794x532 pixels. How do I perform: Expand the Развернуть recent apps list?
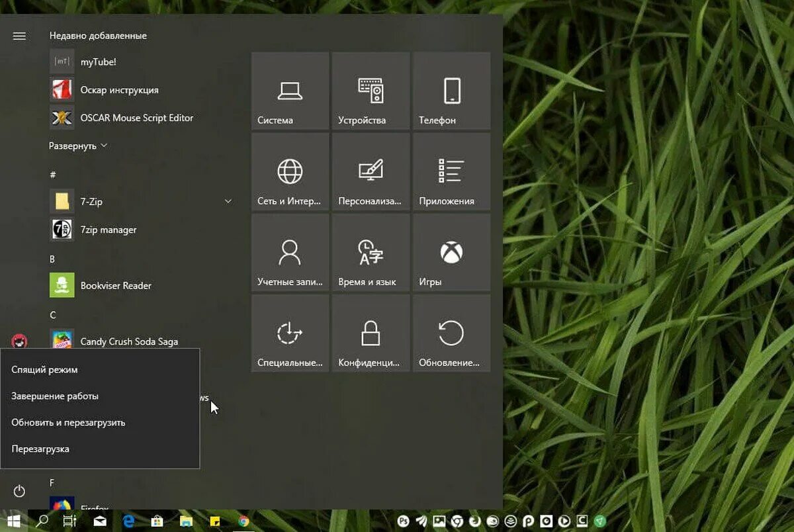pos(78,146)
